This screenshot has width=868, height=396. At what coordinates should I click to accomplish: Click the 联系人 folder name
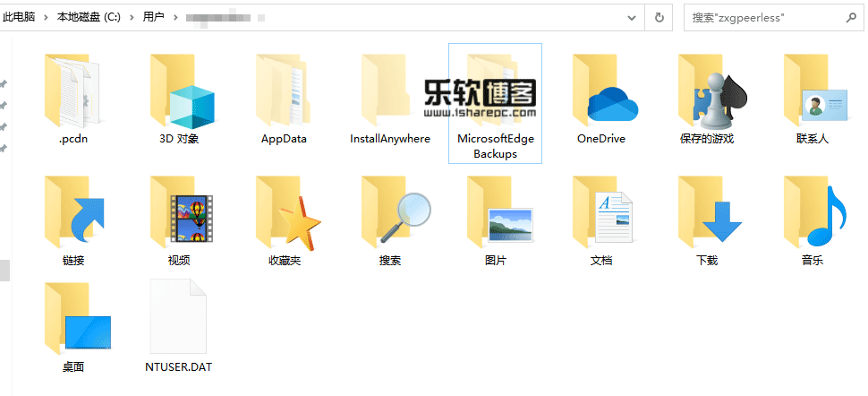[x=813, y=139]
